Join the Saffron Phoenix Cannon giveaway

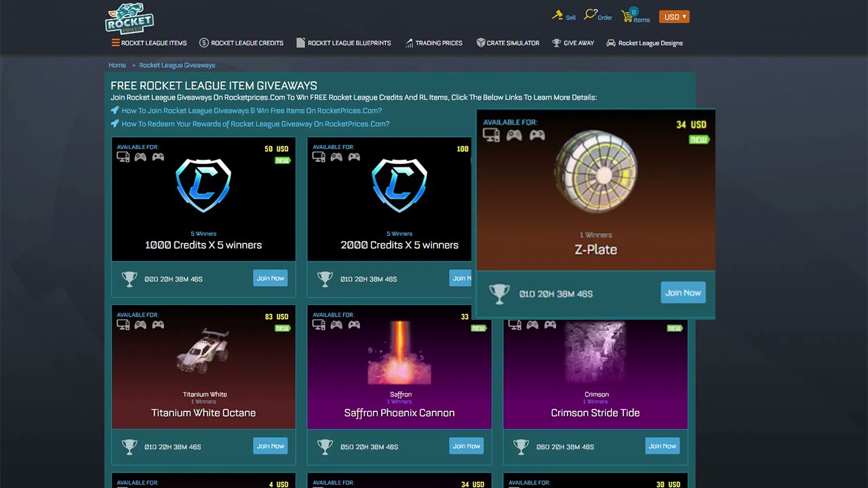(x=467, y=446)
